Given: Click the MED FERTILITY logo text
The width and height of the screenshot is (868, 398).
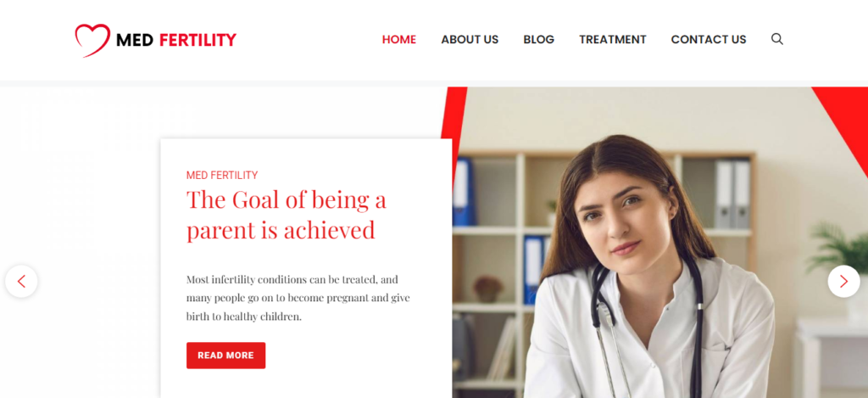Looking at the screenshot, I should (176, 40).
